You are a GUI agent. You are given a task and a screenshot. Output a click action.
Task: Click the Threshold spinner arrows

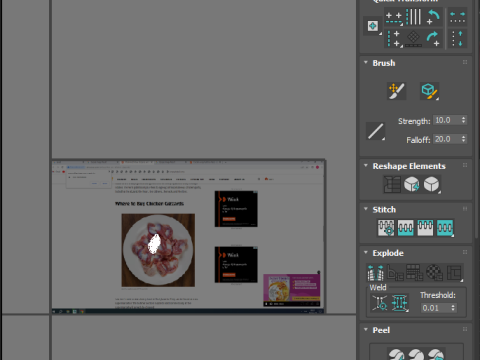[453, 308]
